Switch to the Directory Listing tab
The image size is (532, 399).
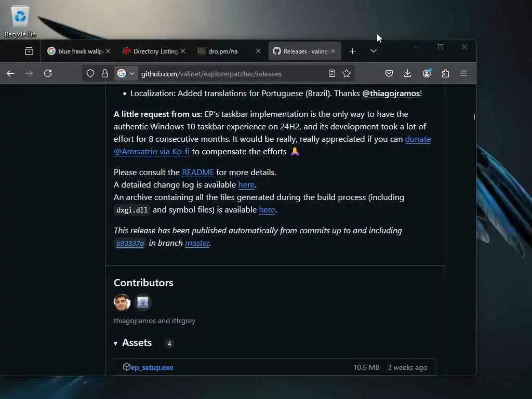[151, 51]
